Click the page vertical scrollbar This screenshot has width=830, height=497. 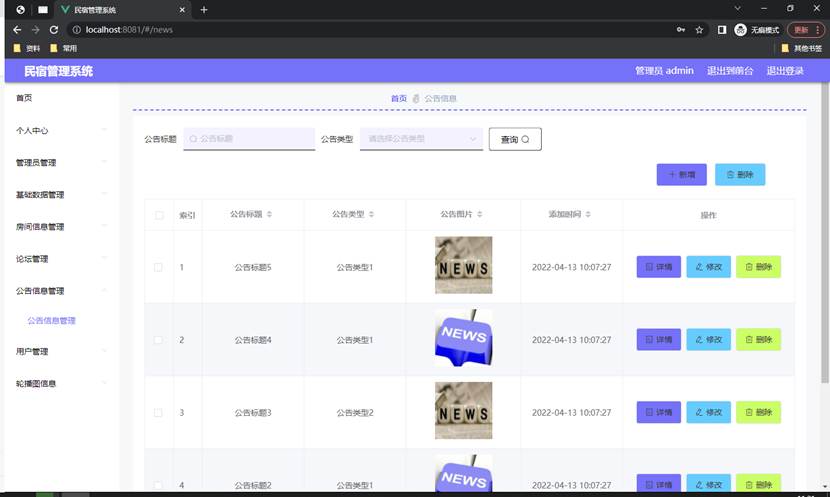[x=825, y=233]
